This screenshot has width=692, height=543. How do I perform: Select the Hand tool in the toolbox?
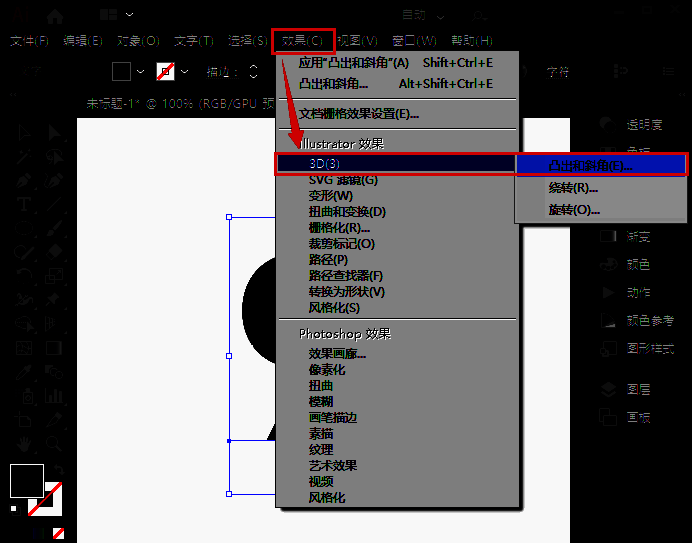(24, 442)
